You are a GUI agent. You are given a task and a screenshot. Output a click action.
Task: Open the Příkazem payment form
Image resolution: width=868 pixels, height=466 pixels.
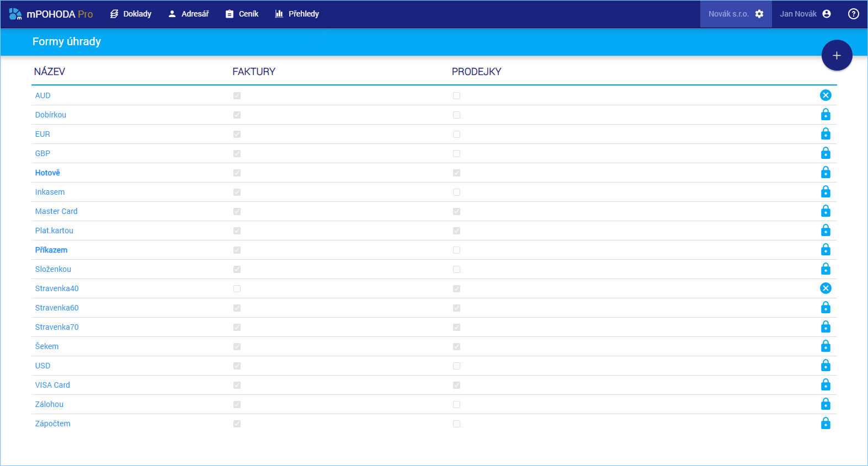pyautogui.click(x=51, y=250)
